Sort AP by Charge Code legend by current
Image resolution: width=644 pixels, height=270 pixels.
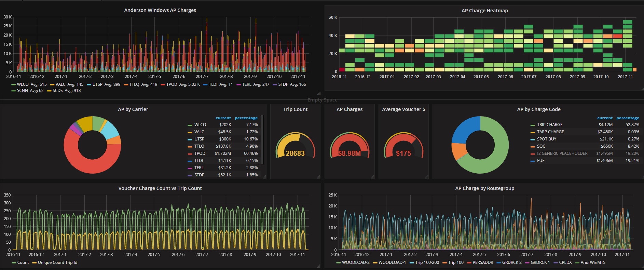point(605,118)
